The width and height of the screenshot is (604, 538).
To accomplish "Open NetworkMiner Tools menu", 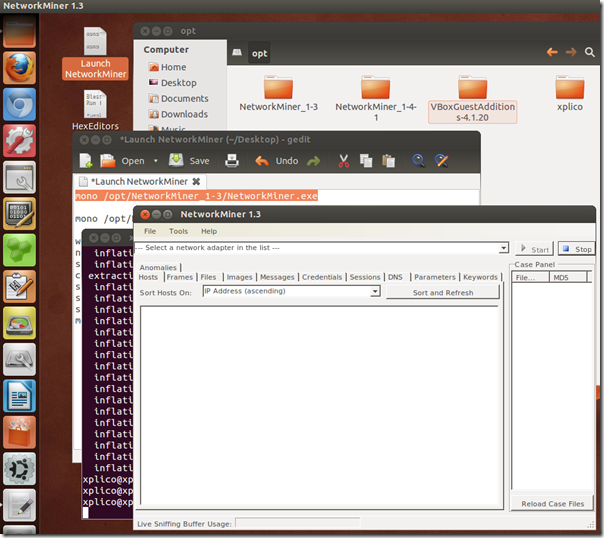I will click(x=178, y=231).
